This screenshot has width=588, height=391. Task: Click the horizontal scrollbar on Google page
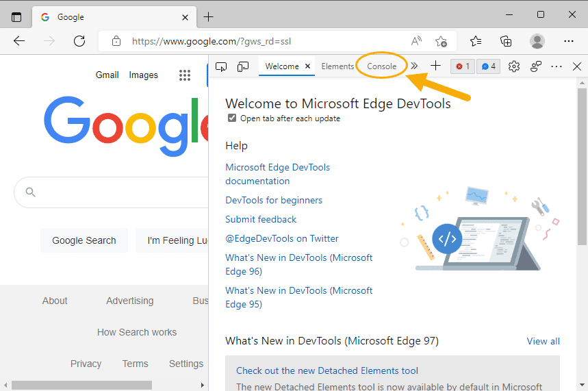[x=81, y=386]
